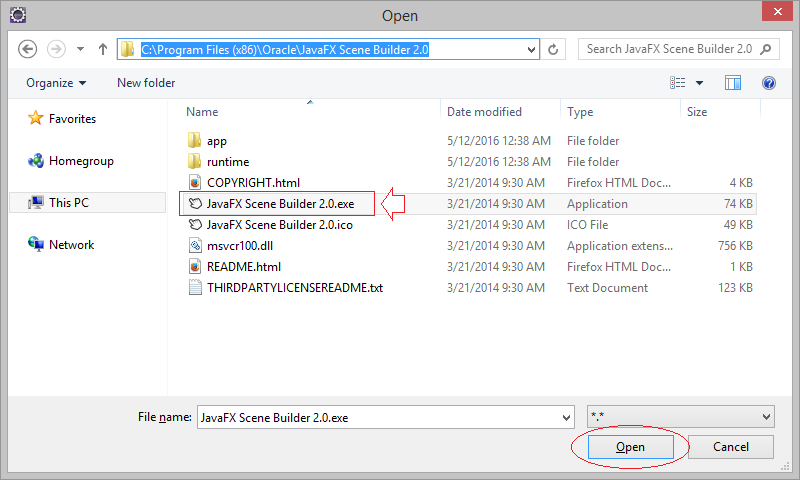
Task: Sort by Date modified column header
Action: click(484, 112)
